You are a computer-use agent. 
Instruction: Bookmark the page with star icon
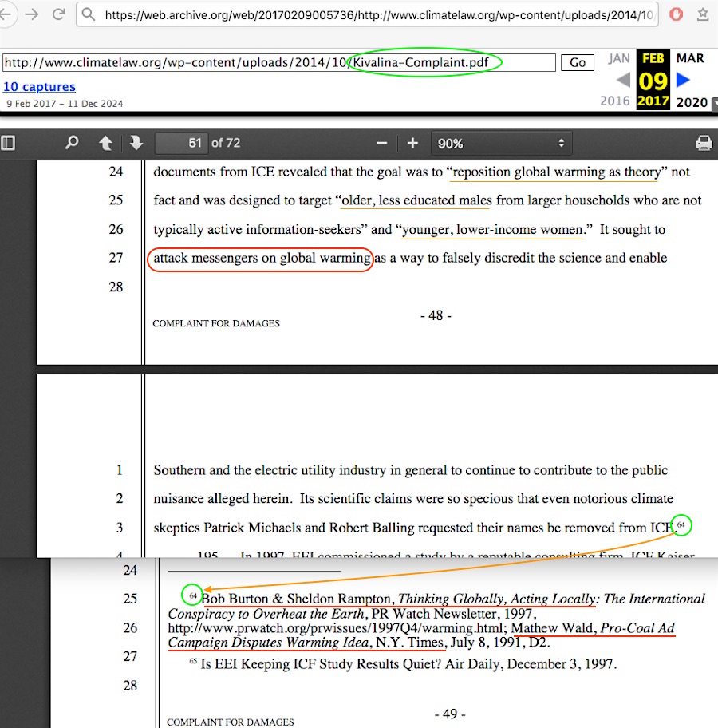point(703,14)
